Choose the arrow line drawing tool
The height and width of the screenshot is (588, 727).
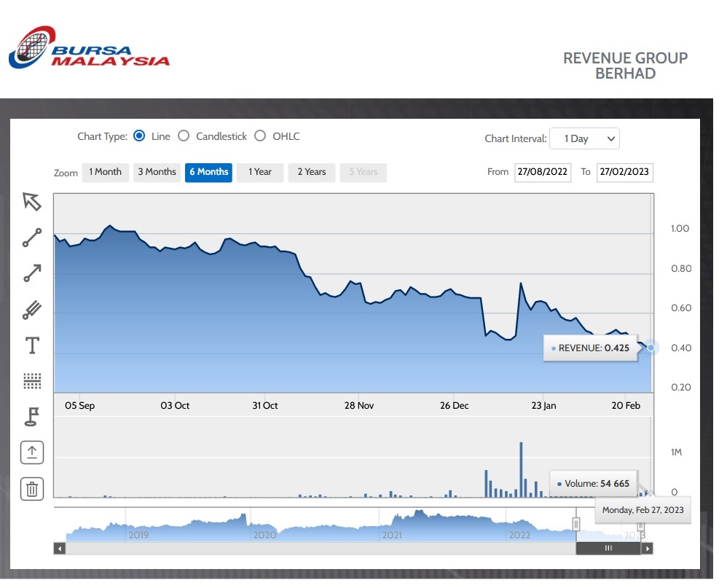(32, 273)
